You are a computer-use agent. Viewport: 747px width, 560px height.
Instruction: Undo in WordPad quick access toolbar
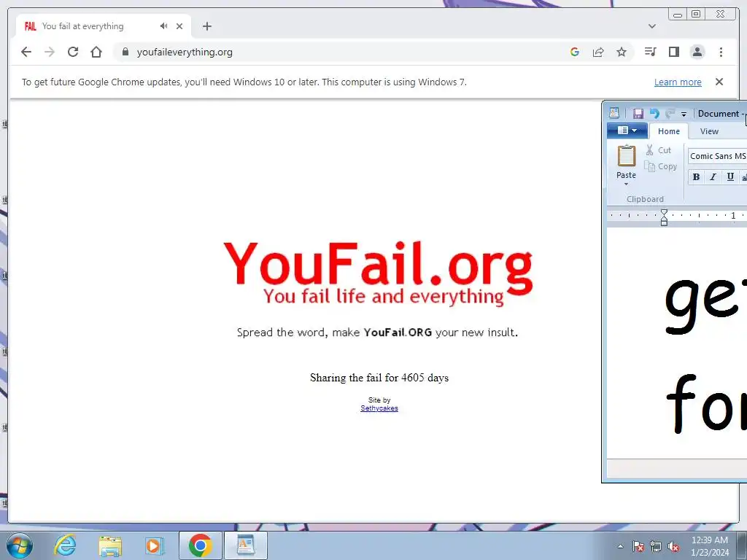[x=654, y=113]
